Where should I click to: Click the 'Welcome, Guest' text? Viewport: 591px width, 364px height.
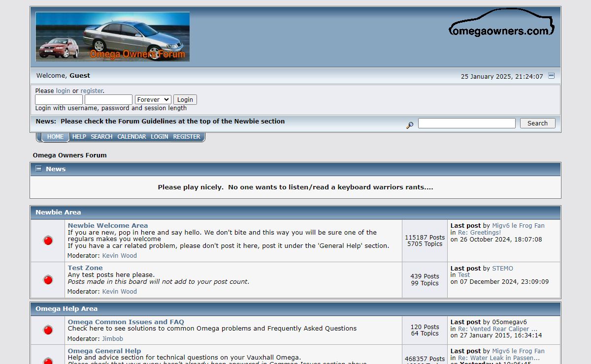click(x=63, y=76)
